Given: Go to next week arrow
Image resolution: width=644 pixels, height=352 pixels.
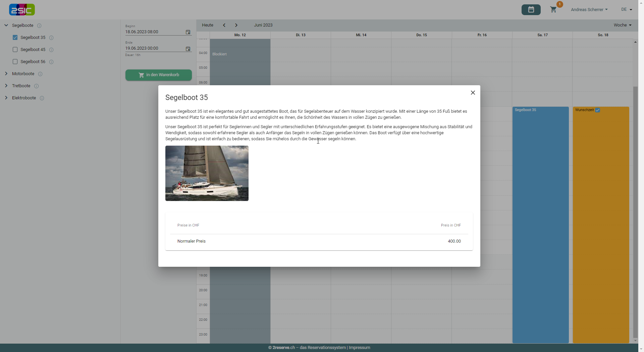Looking at the screenshot, I should [x=236, y=25].
